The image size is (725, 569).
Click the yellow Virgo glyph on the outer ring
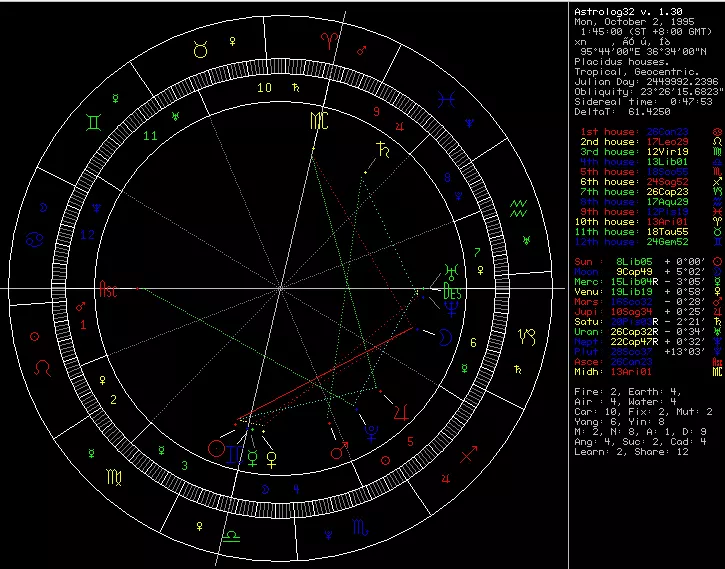point(114,477)
